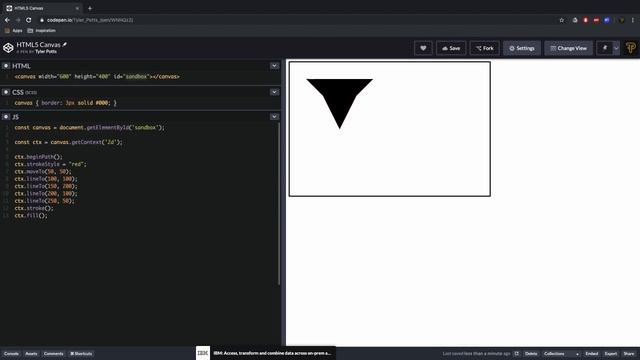
Task: Open the CSS editor settings gear
Action: [x=6, y=92]
